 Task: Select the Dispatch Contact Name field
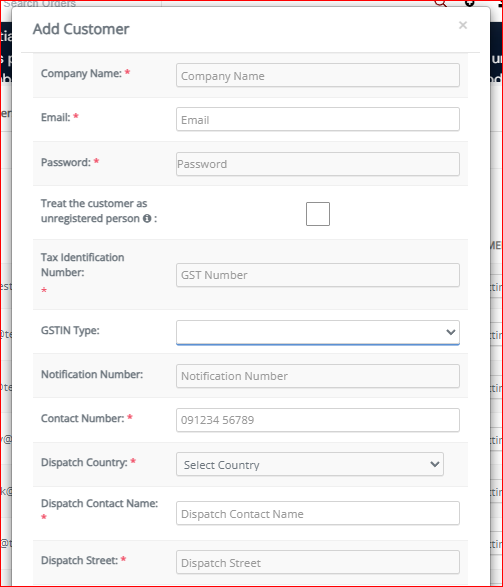coord(318,513)
